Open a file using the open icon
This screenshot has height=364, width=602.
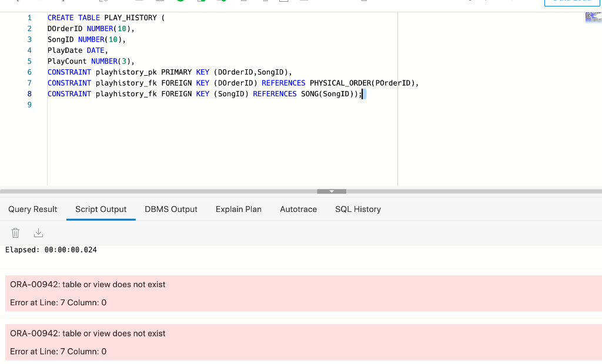pyautogui.click(x=138, y=2)
